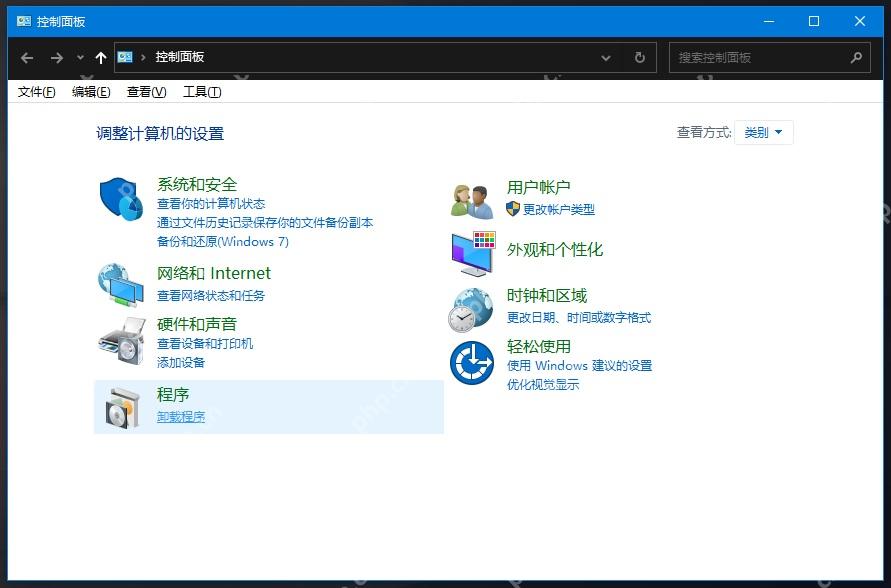The image size is (891, 588).
Task: Go up one level with up arrow
Action: [x=101, y=57]
